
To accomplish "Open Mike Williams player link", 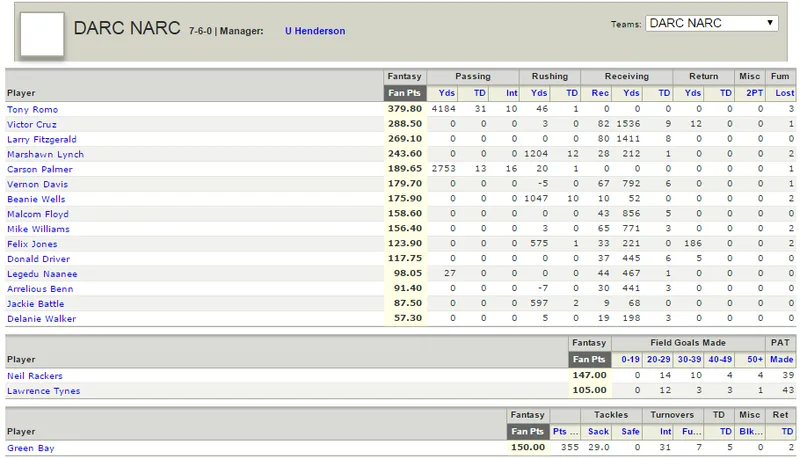I will click(38, 229).
